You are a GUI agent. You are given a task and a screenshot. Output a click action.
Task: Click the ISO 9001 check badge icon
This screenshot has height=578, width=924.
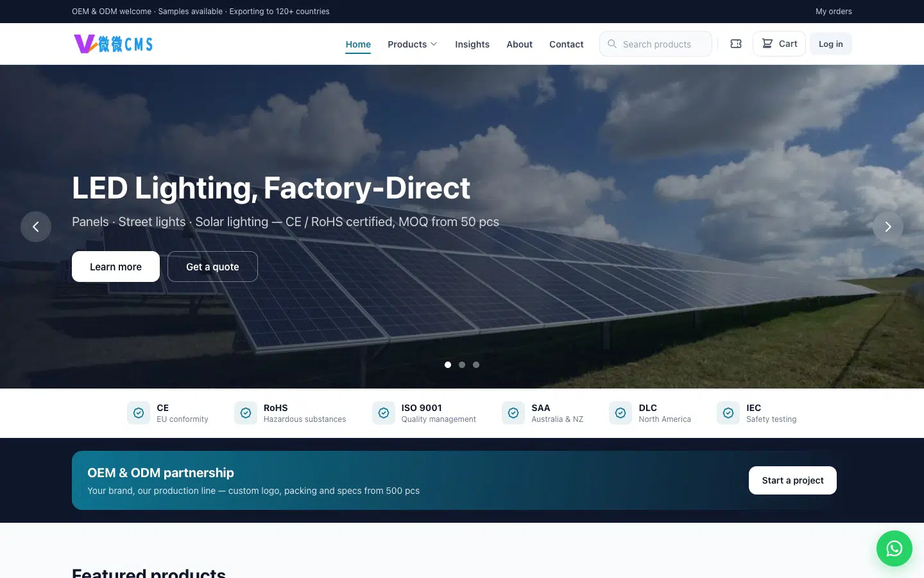[384, 413]
